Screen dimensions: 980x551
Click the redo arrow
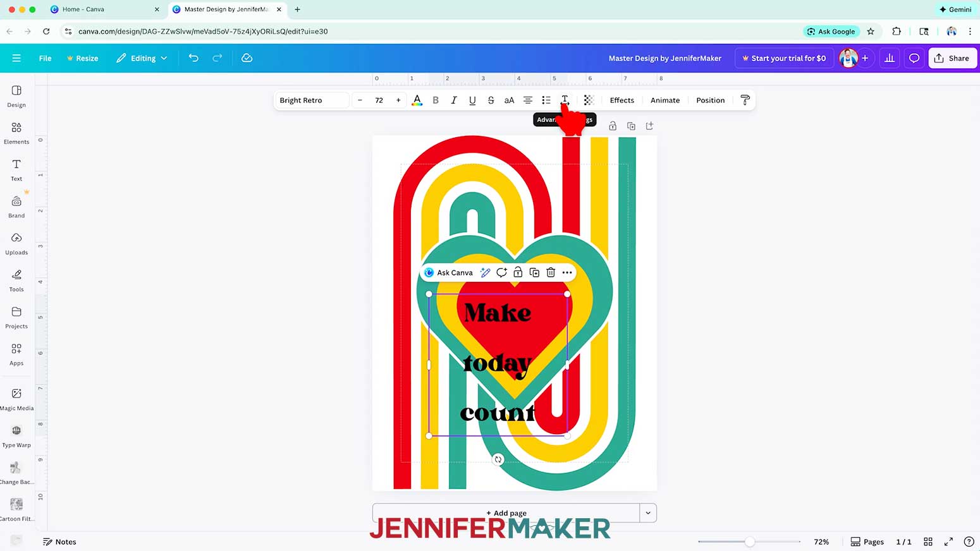pos(217,58)
